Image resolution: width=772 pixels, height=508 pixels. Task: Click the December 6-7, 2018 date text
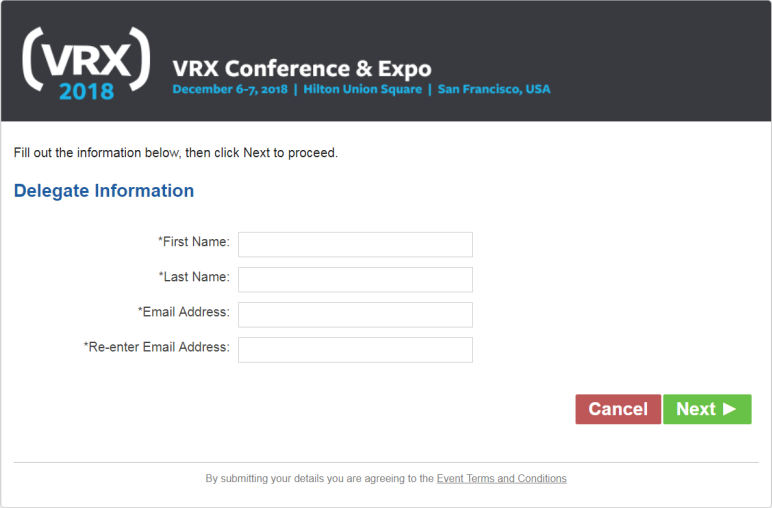click(x=230, y=89)
